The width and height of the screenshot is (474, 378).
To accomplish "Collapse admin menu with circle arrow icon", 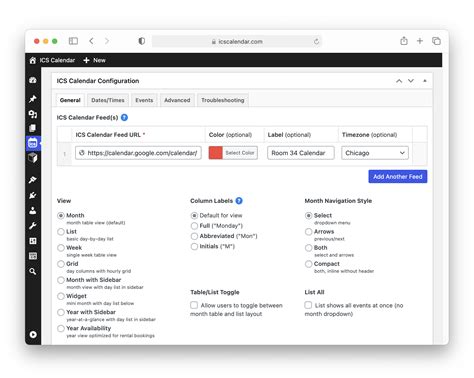I will (x=33, y=334).
